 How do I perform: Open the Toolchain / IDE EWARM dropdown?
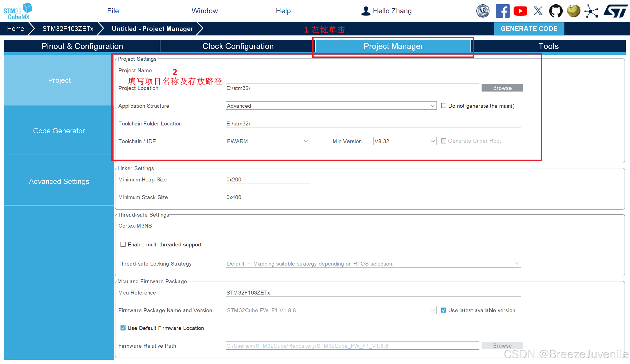tap(306, 141)
